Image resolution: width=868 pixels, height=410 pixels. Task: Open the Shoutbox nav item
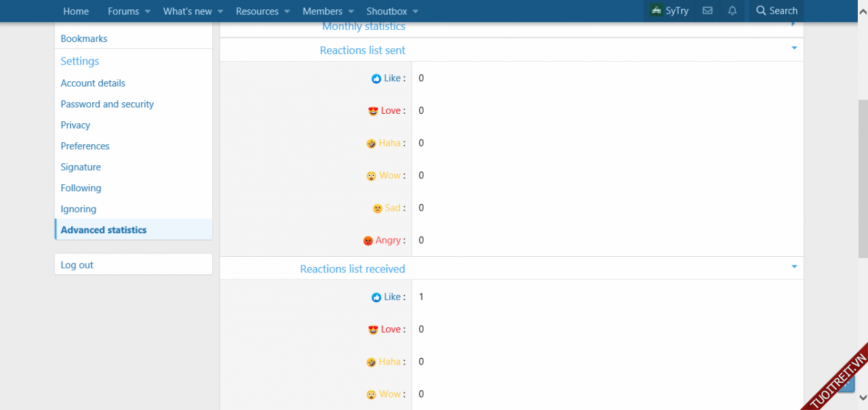[387, 11]
